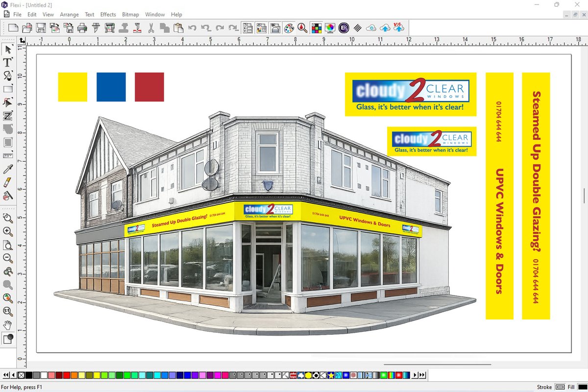Image resolution: width=588 pixels, height=392 pixels.
Task: Toggle the Design Editor layers panel icon
Action: (x=261, y=27)
